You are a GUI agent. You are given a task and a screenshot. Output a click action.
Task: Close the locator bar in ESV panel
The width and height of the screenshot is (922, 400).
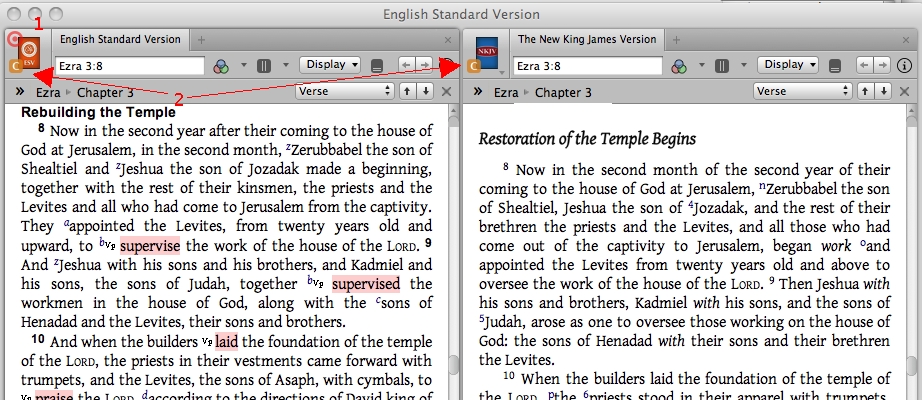(x=447, y=91)
